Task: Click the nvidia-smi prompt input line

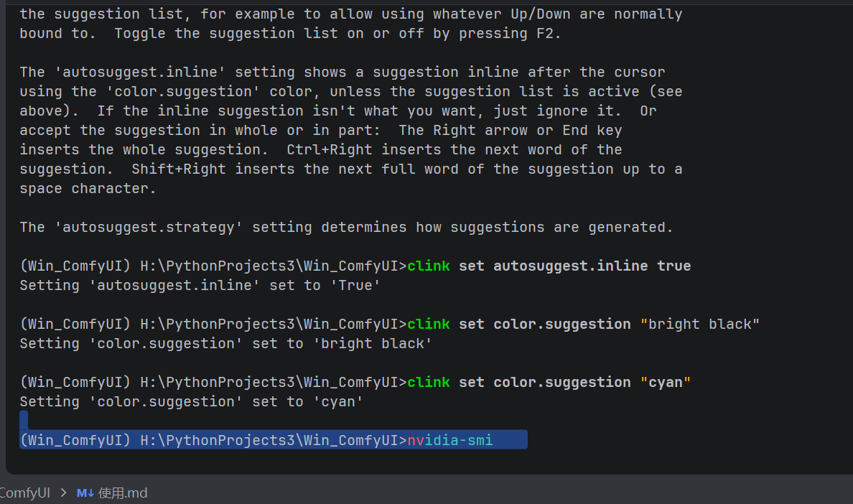Action: 273,440
